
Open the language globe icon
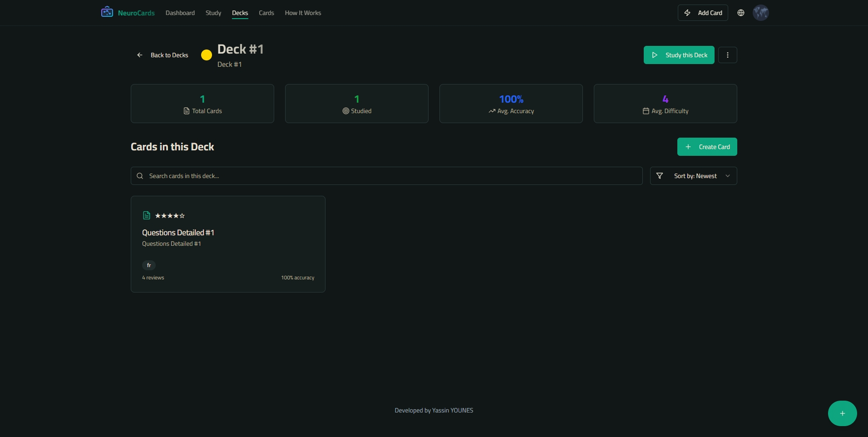coord(741,13)
